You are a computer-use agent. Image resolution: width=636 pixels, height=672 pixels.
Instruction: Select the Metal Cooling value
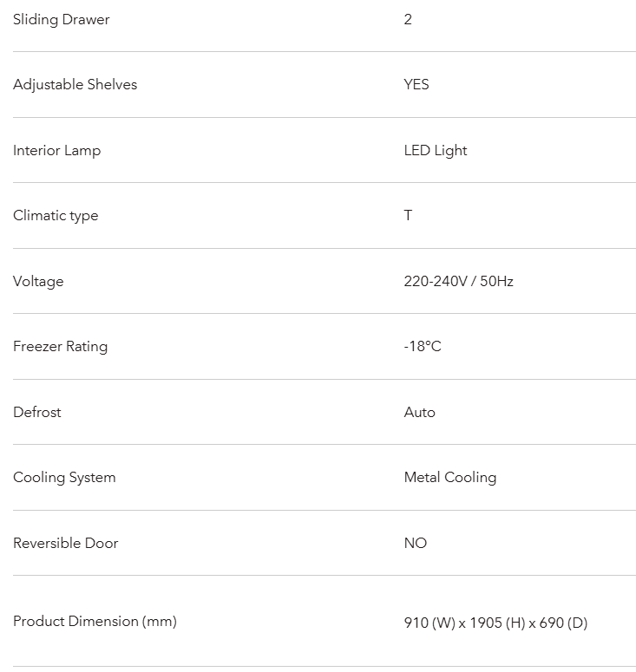(x=450, y=478)
